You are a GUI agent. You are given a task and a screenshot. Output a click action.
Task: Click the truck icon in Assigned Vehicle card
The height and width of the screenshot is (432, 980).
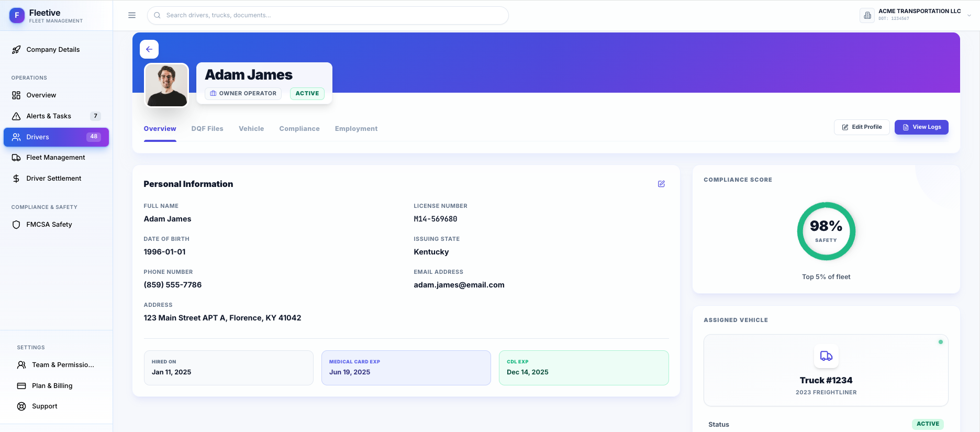point(826,356)
